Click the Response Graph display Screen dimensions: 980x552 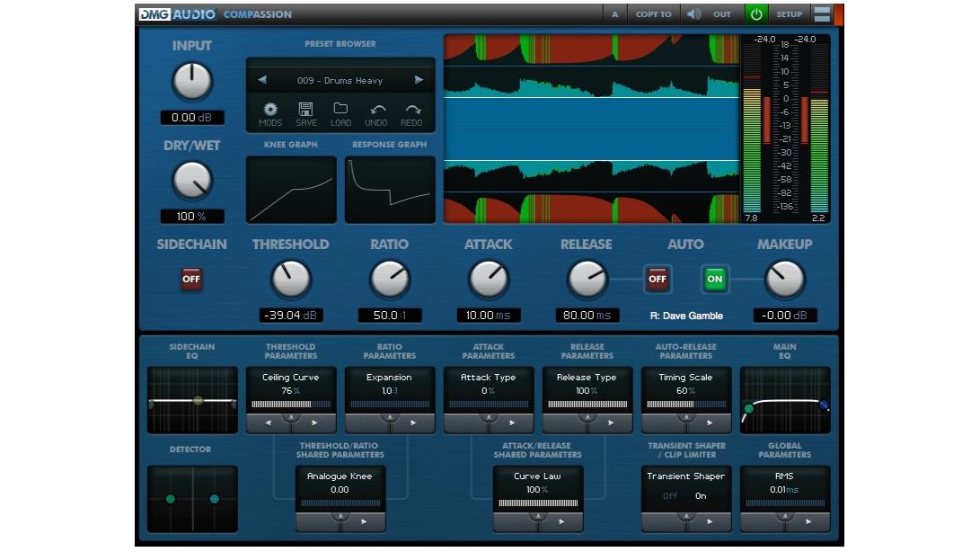coord(390,190)
